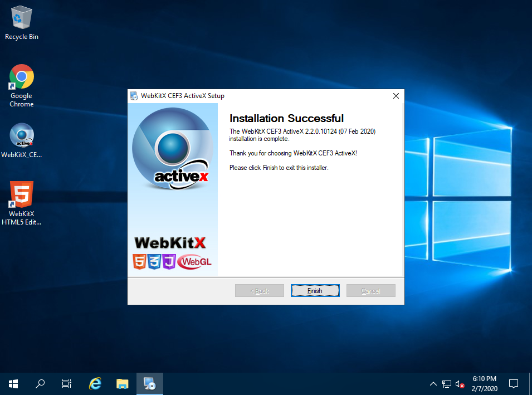
Task: Open the Windows Start menu
Action: click(13, 384)
